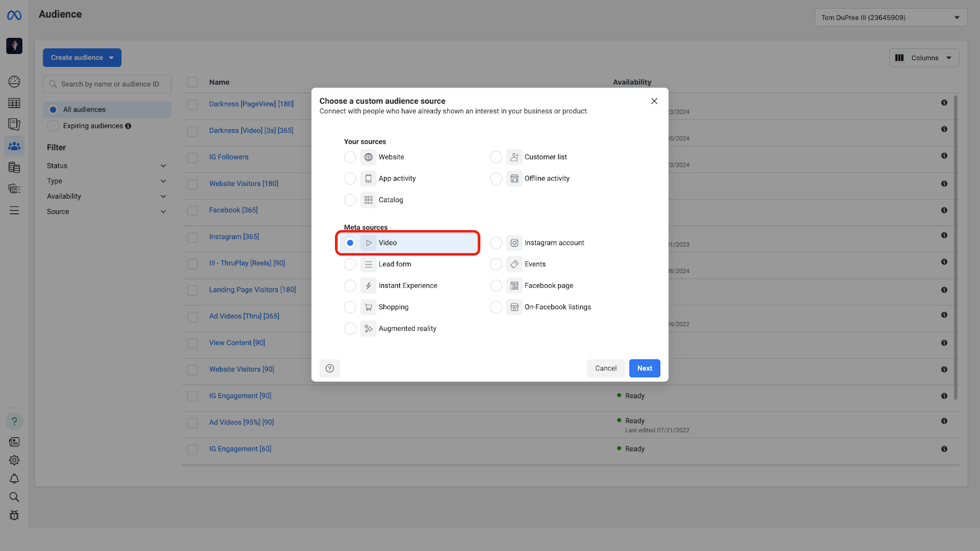The height and width of the screenshot is (551, 980).
Task: Click the phone icon next to App activity
Action: coord(368,179)
